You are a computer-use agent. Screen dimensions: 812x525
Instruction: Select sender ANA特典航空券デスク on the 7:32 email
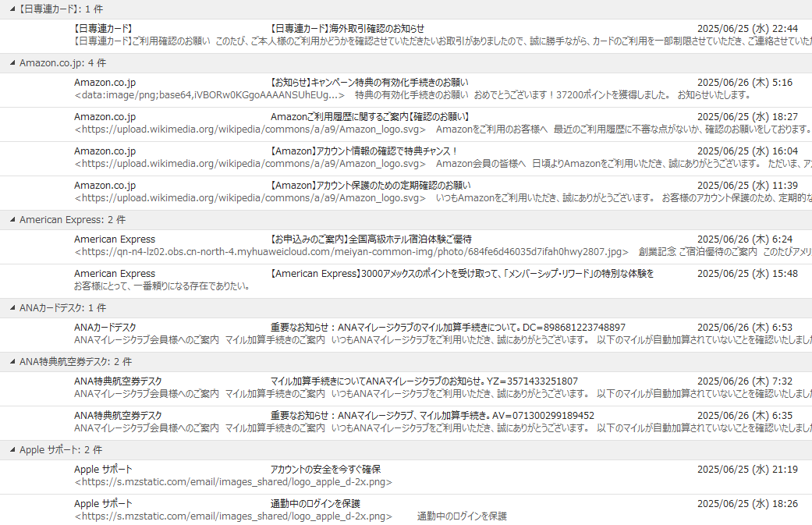click(x=118, y=381)
